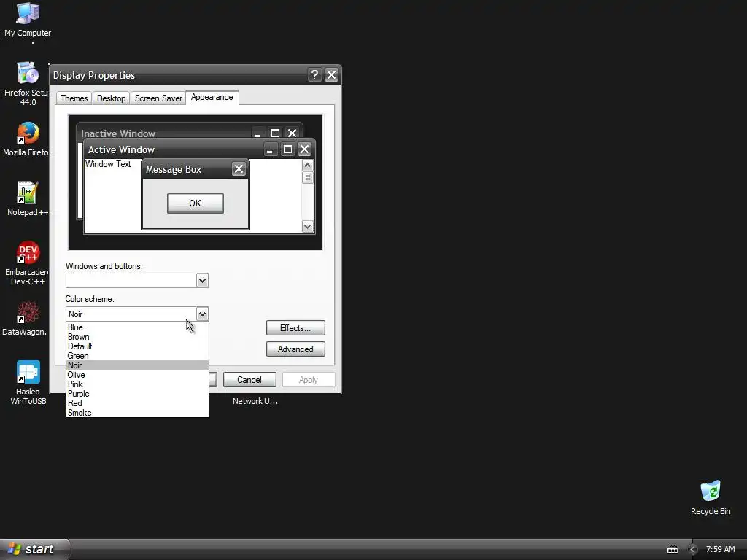Click preview Message Box close icon
Screen dimensions: 747x560
(x=239, y=169)
